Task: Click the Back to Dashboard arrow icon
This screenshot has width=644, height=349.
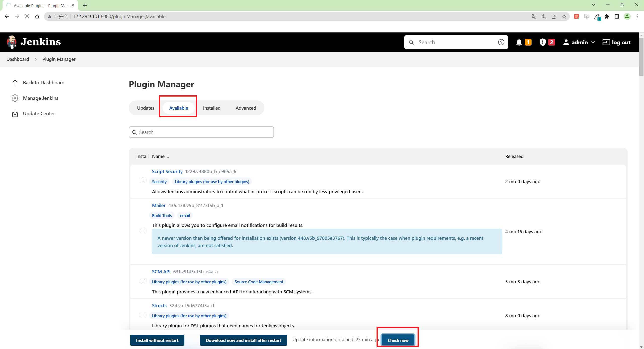Action: pos(15,83)
